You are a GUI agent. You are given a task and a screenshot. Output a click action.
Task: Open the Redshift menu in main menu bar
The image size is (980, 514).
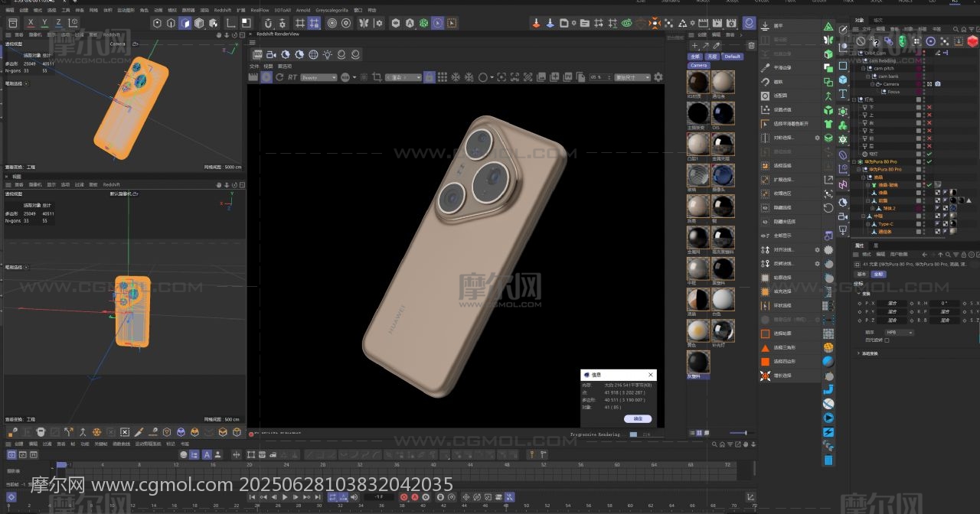(x=222, y=10)
